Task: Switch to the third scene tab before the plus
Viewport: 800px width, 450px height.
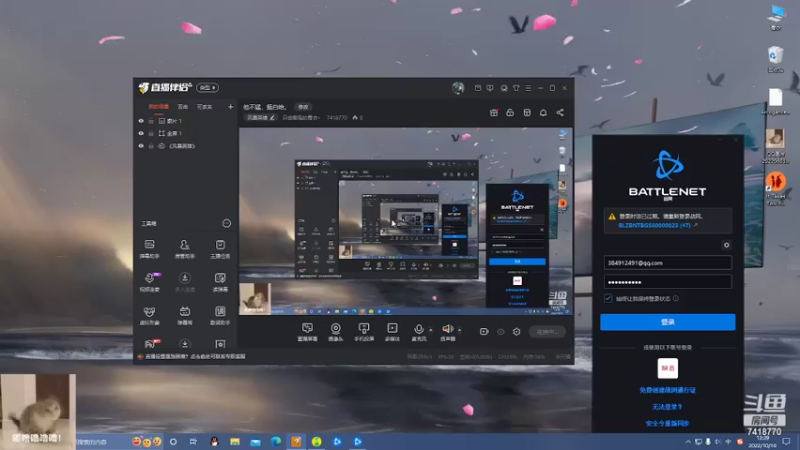Action: (204, 107)
